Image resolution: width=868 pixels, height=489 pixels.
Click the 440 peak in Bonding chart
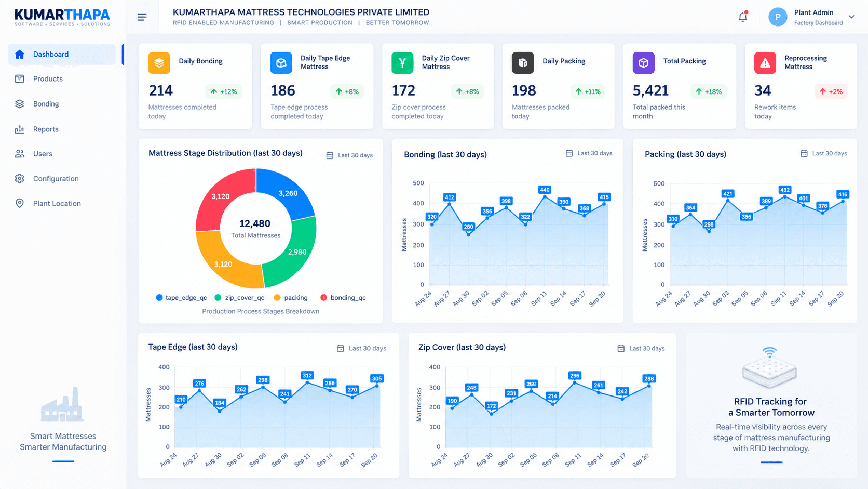tap(545, 196)
